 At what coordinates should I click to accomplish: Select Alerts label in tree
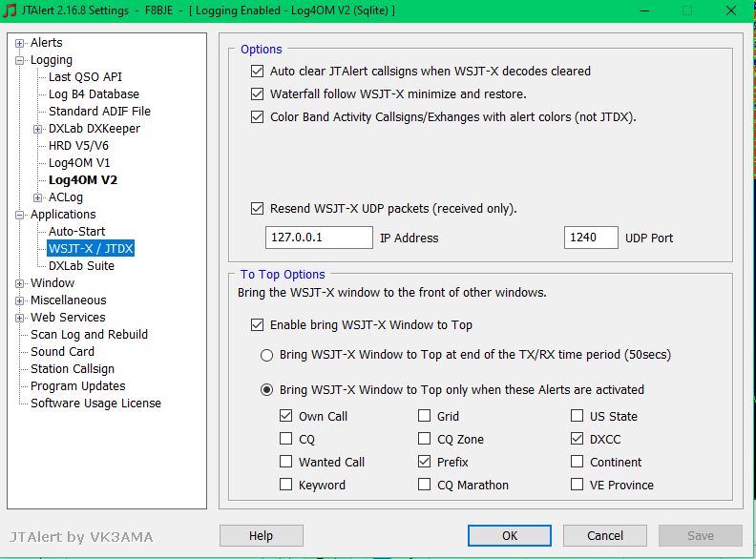46,43
